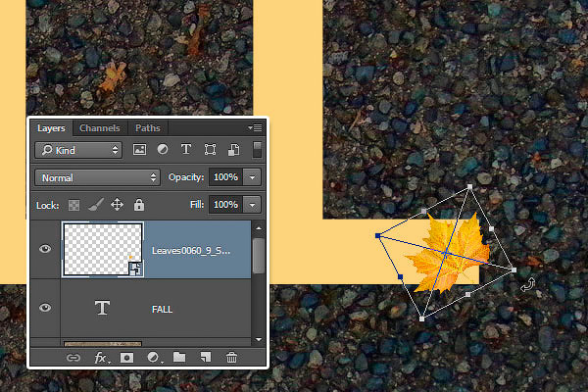Image resolution: width=588 pixels, height=392 pixels.
Task: Click the Link layers icon
Action: 73,358
